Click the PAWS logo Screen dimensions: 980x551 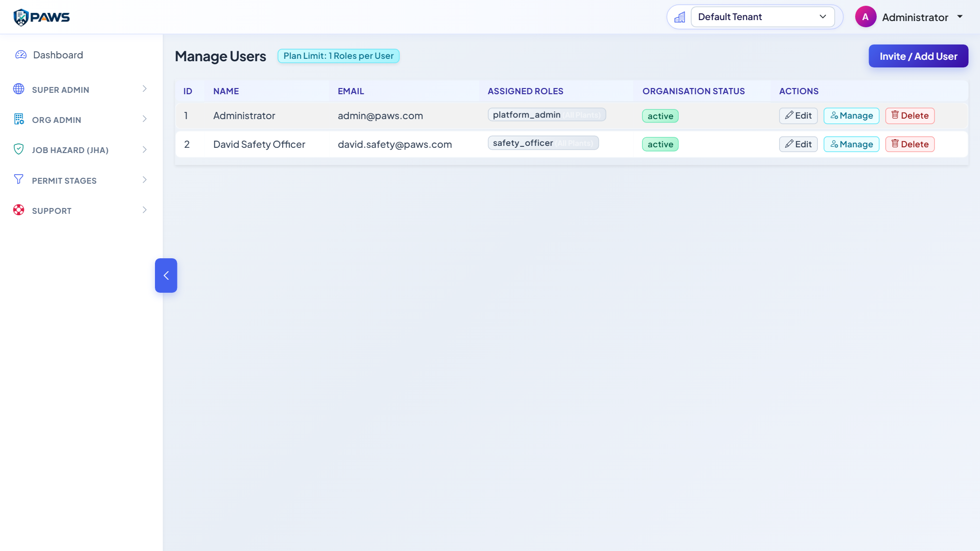click(x=41, y=17)
